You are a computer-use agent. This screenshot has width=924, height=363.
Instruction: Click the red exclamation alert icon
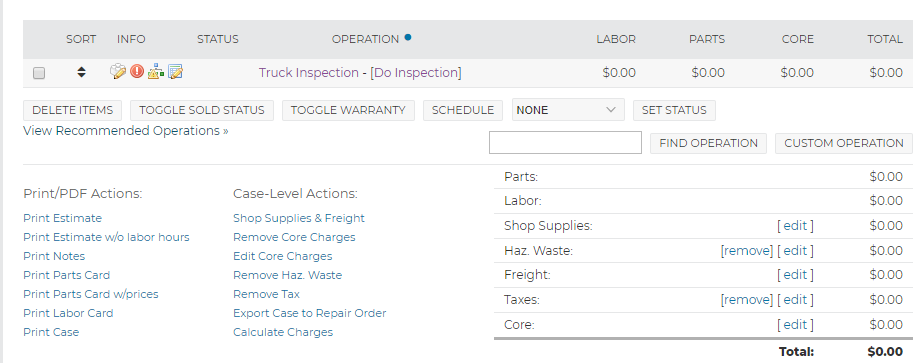pyautogui.click(x=137, y=72)
